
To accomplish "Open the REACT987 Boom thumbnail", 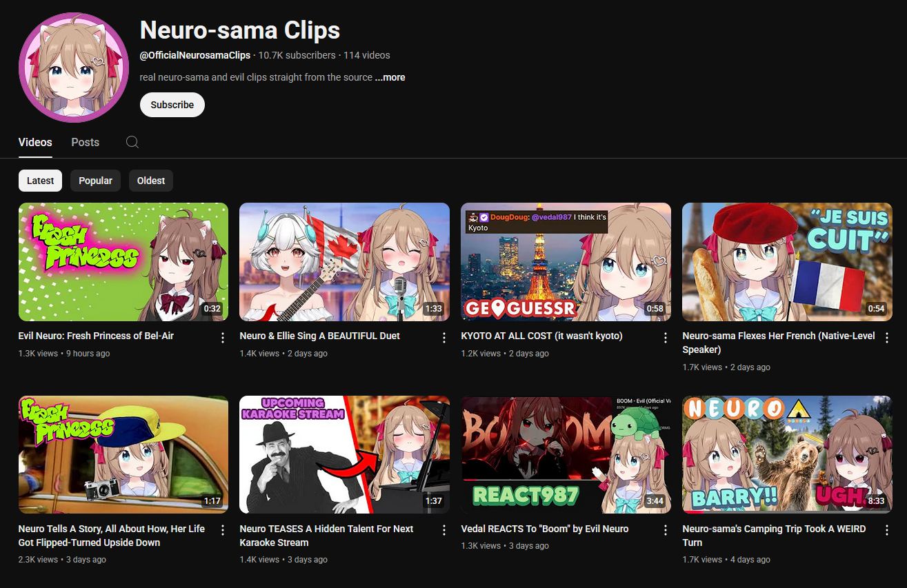I will coord(566,455).
